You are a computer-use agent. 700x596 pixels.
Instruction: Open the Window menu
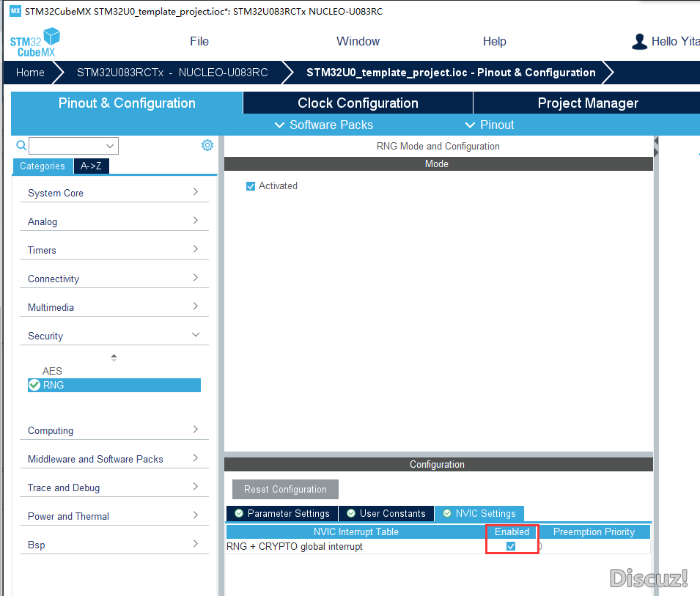click(x=358, y=42)
